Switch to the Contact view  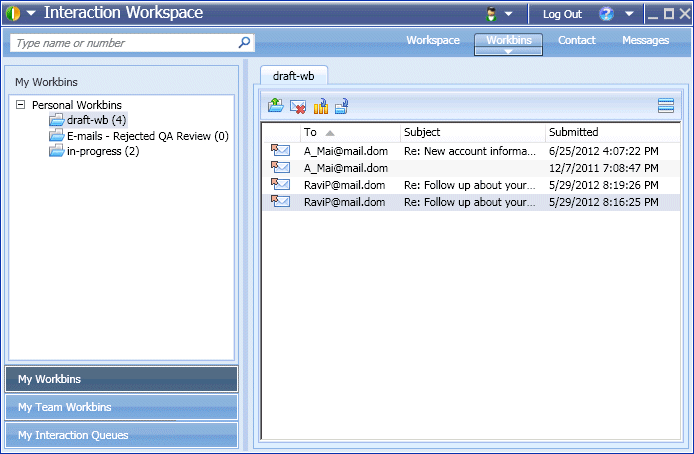pyautogui.click(x=577, y=40)
